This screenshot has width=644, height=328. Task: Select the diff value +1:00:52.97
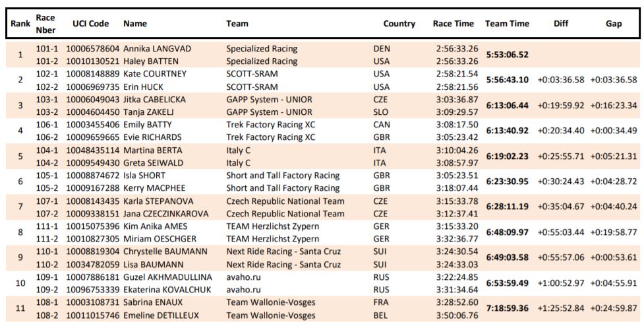click(561, 284)
